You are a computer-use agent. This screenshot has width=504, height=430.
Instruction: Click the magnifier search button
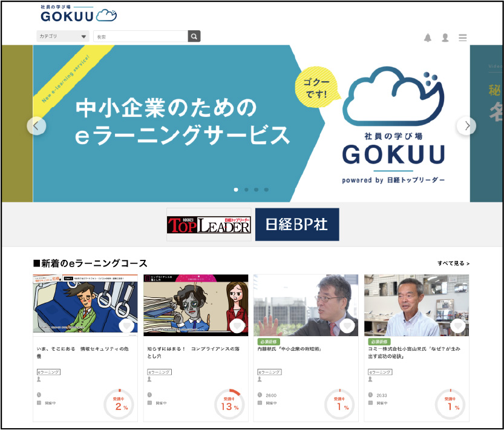tap(194, 36)
